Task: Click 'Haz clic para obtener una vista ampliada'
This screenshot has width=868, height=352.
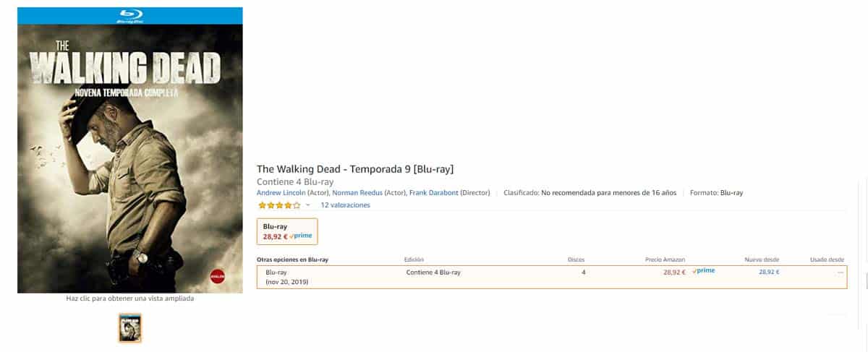Action: [130, 298]
